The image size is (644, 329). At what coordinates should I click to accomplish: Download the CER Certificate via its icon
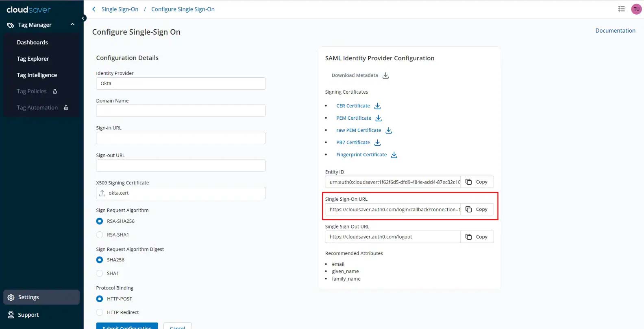[x=377, y=106]
